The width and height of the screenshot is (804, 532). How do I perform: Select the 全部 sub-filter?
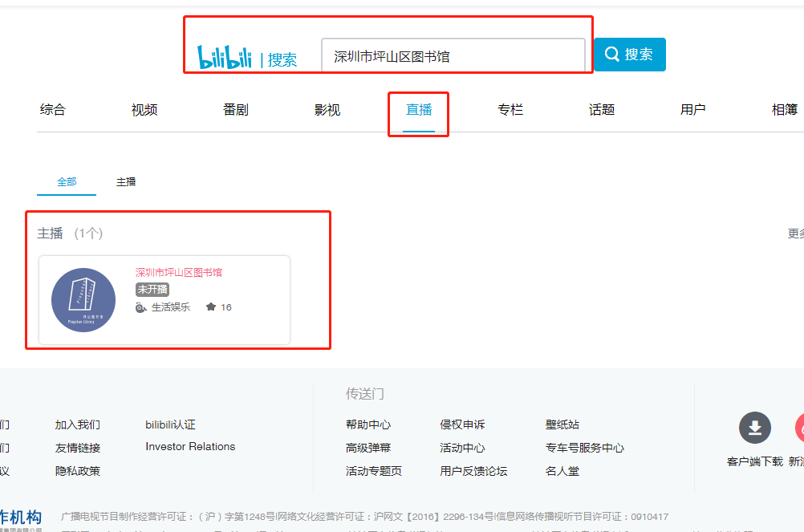tap(67, 182)
